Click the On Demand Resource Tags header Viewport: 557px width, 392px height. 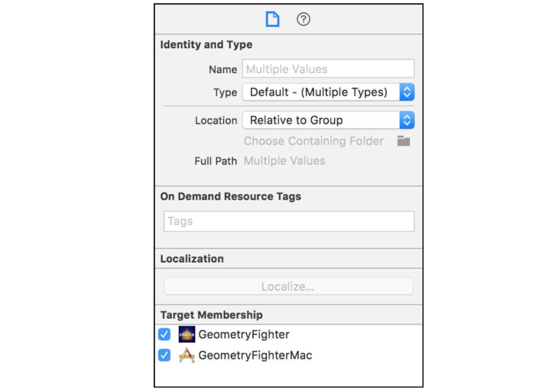click(x=230, y=196)
